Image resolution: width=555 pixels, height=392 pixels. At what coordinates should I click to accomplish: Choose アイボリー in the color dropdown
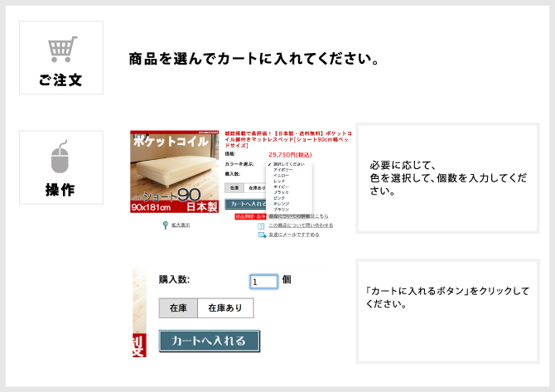click(x=282, y=170)
